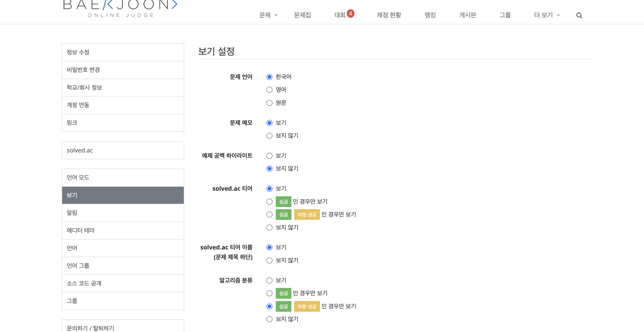644x332 pixels.
Task: Open the 채점 현황 menu
Action: tap(389, 15)
